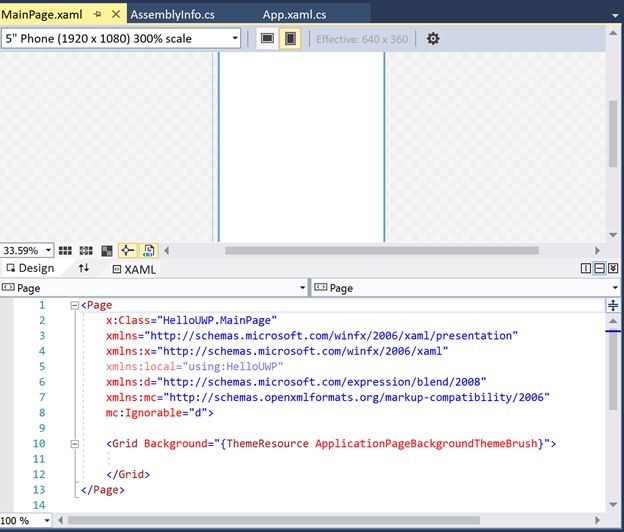Show snap grid in designer

65,251
